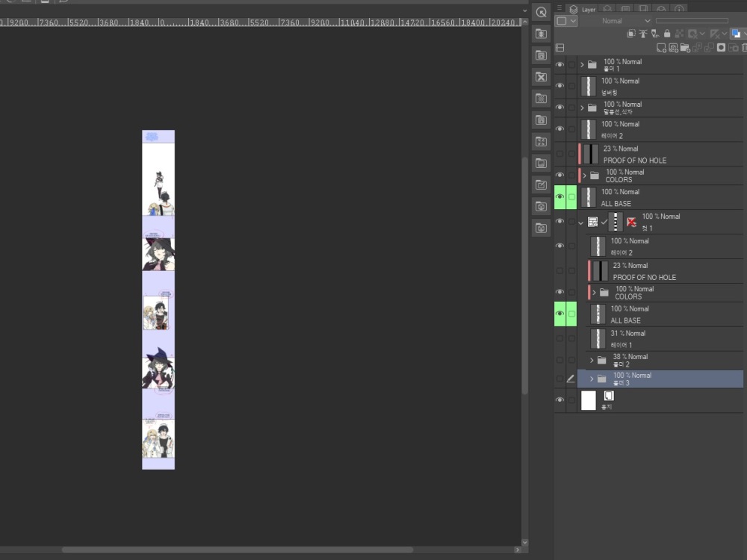Open the mask icon dropdown arrow

pos(702,34)
